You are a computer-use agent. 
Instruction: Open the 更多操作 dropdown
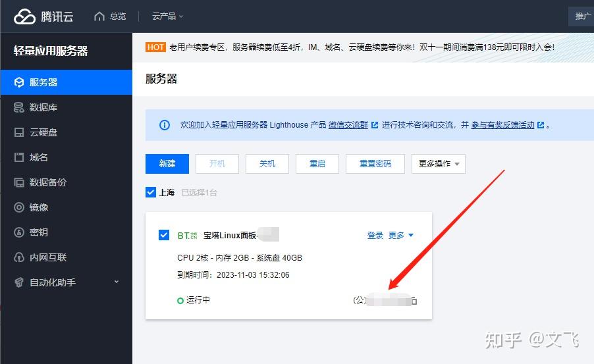pyautogui.click(x=439, y=164)
